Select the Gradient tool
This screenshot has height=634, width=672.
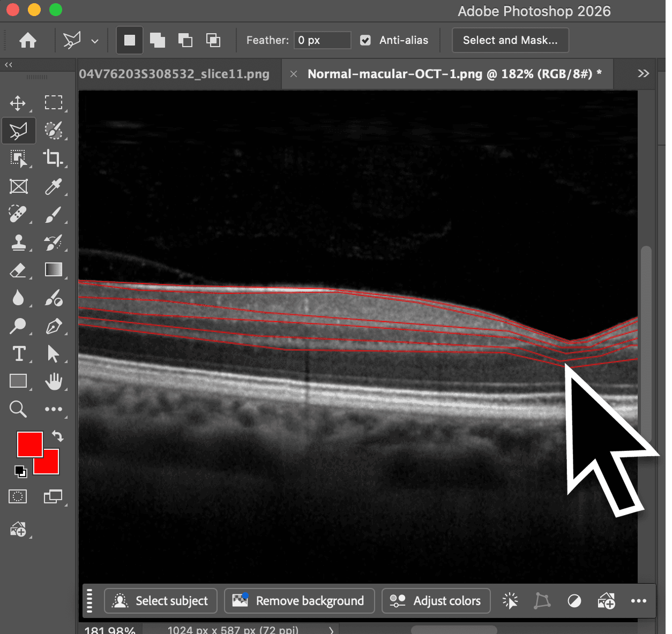[54, 270]
